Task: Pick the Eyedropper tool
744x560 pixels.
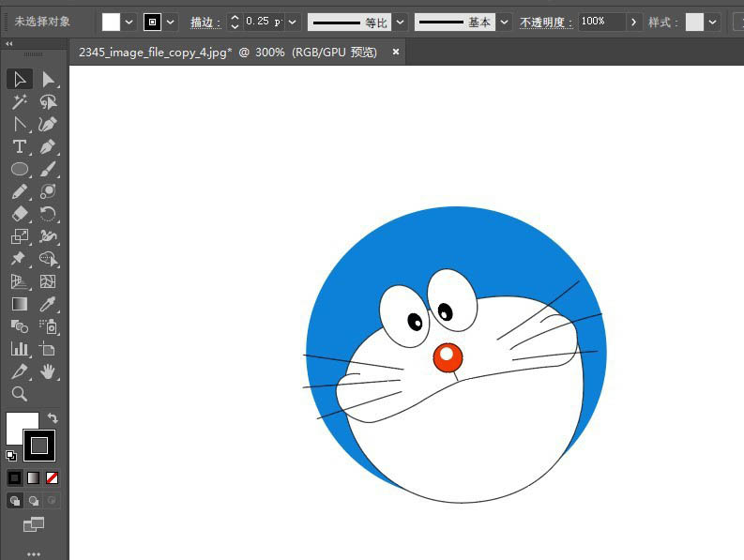Action: tap(48, 304)
